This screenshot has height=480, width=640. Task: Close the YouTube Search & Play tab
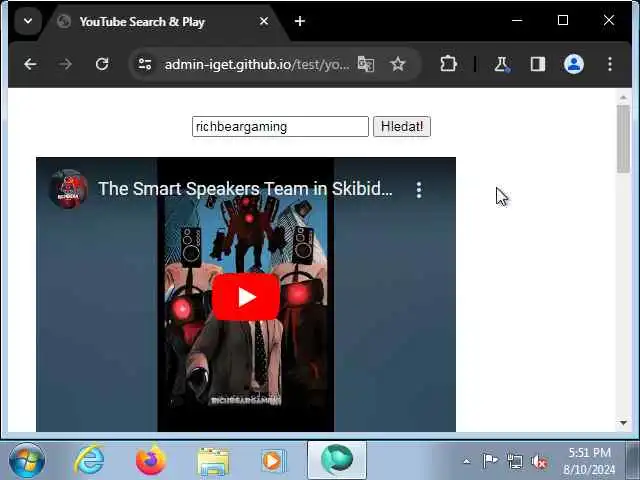pyautogui.click(x=264, y=21)
